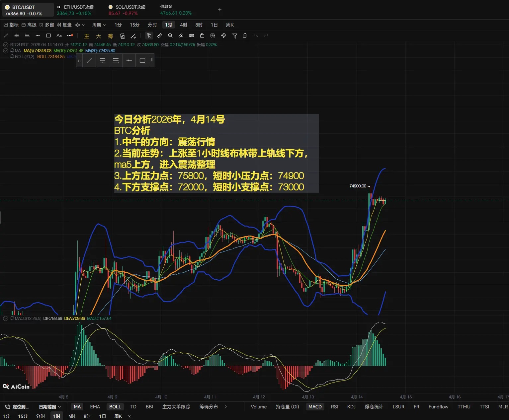The width and height of the screenshot is (509, 420).
Task: Delete drawings with the trash icon
Action: [x=245, y=35]
